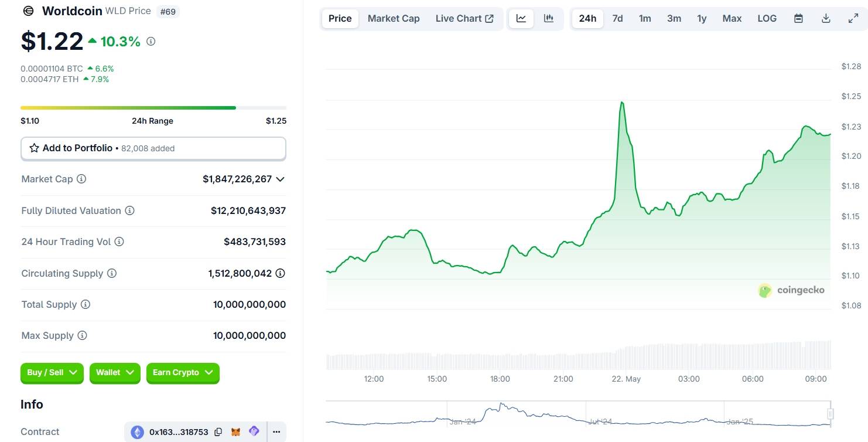This screenshot has width=868, height=442.
Task: Open Market Cap info tooltip icon
Action: point(81,179)
